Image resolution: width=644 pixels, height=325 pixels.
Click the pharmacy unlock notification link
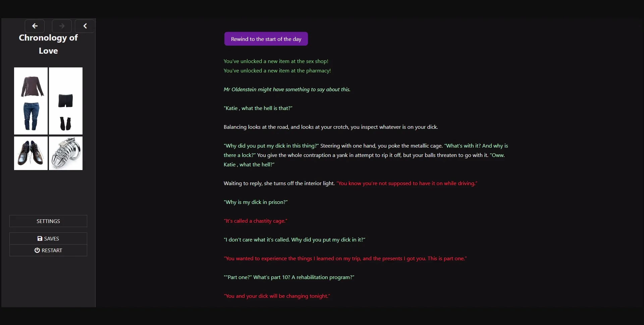coord(277,70)
